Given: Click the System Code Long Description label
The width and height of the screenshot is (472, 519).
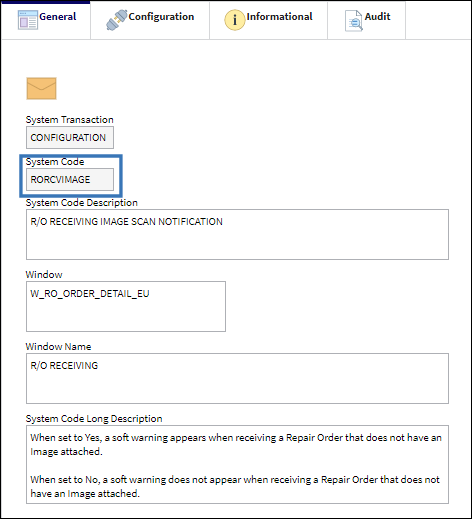Looking at the screenshot, I should 94,419.
